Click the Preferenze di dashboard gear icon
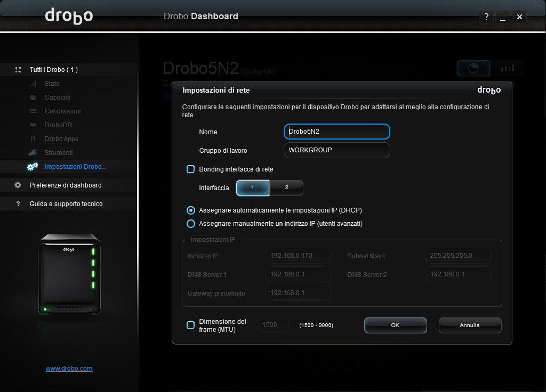 coord(18,185)
